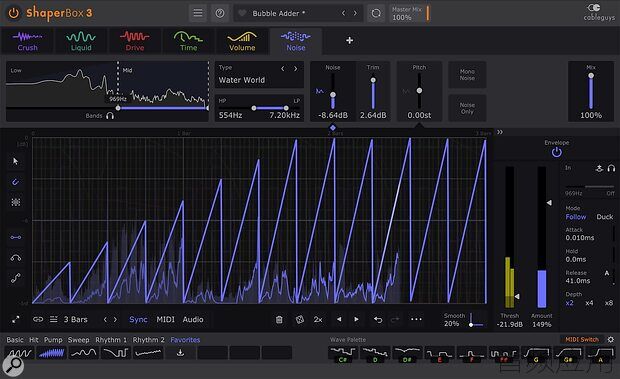Image resolution: width=620 pixels, height=379 pixels.
Task: Toggle the Envelope power button
Action: pyautogui.click(x=556, y=152)
